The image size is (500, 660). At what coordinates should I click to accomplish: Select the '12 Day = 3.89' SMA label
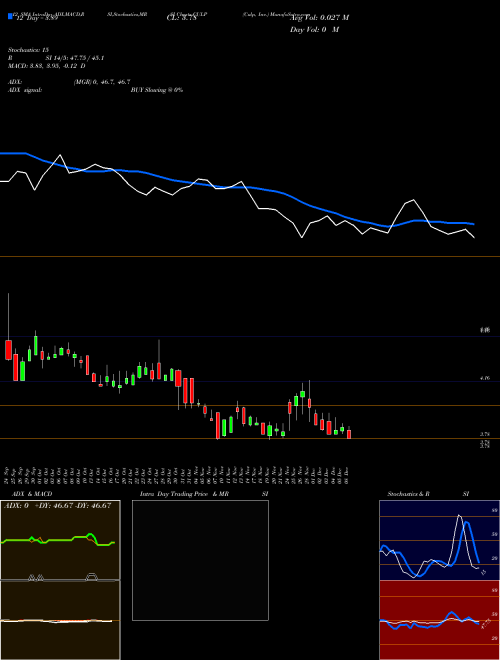point(36,18)
